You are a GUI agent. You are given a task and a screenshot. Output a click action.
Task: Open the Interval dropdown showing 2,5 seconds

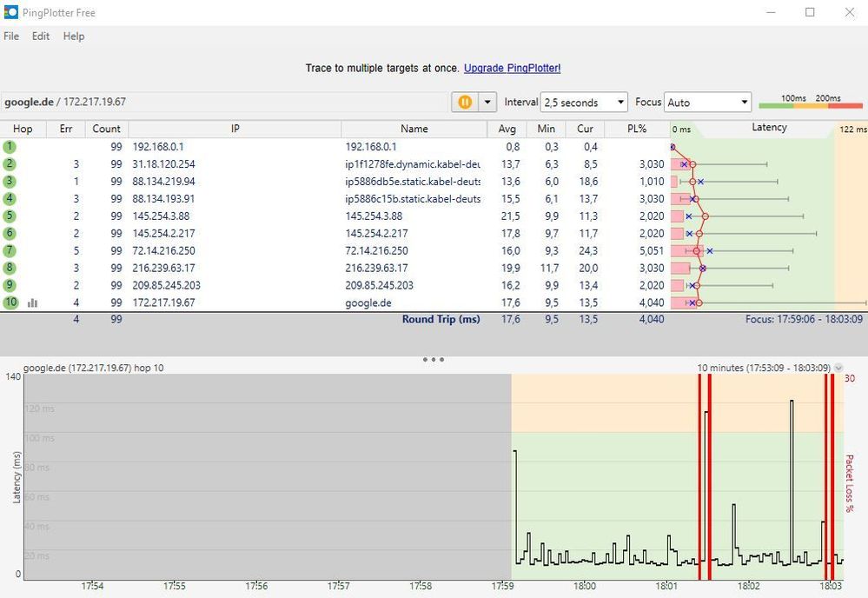pos(584,103)
